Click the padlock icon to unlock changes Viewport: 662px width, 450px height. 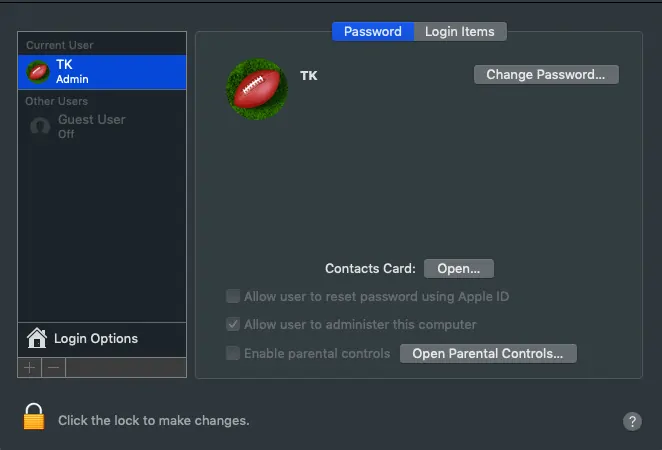(34, 417)
